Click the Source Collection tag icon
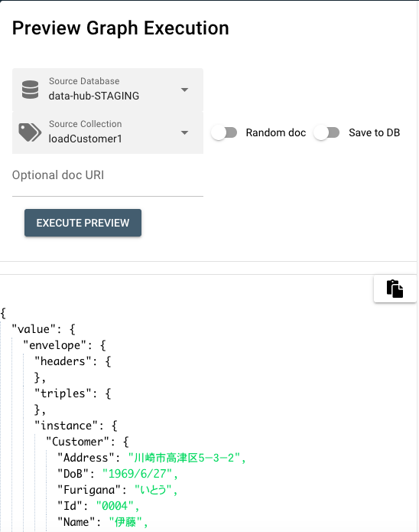 30,132
